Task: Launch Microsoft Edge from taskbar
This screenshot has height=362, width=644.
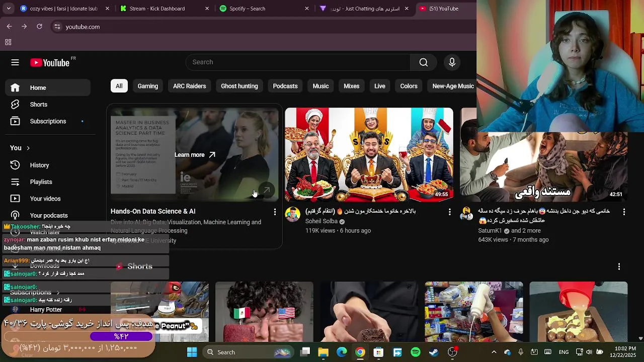Action: (x=342, y=352)
